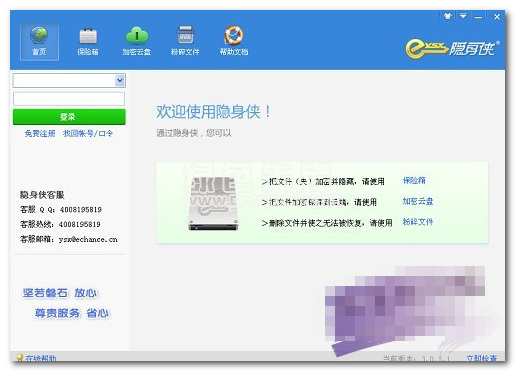Viewport: 516px width, 372px height.
Task: Open the 首页 home globe icon
Action: pos(39,41)
